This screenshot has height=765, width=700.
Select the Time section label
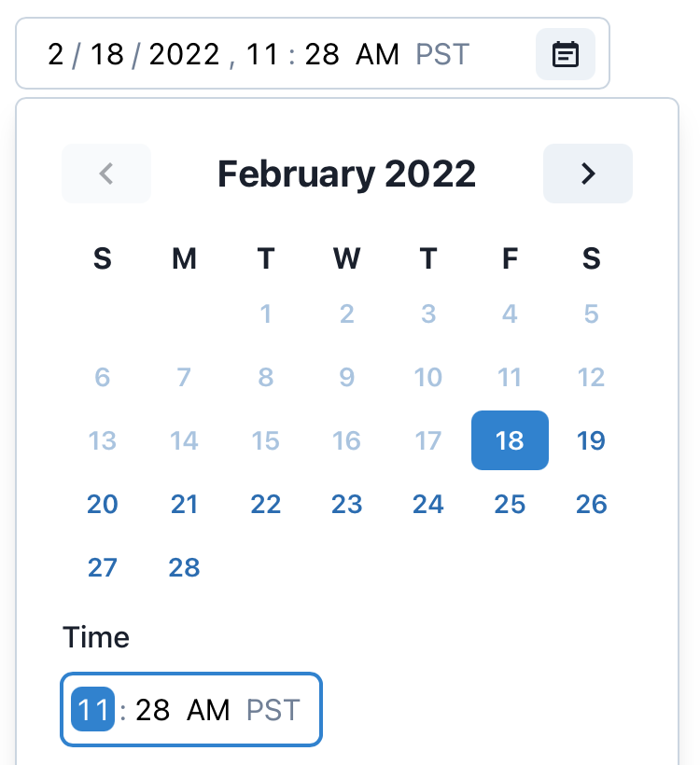coord(97,637)
